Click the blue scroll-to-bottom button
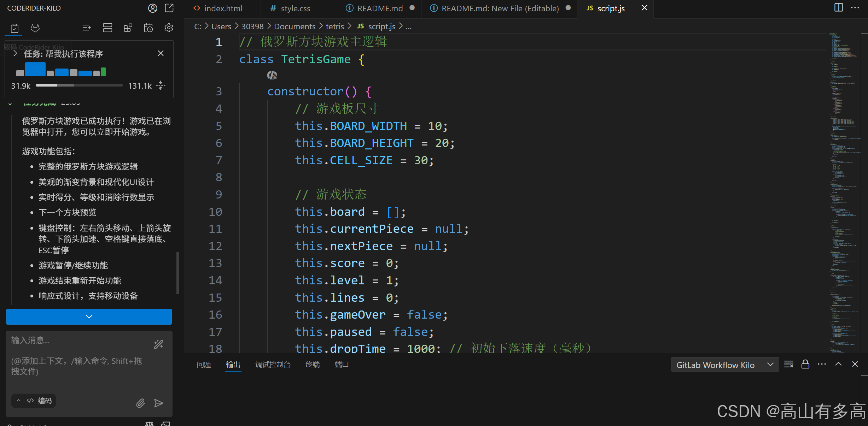The height and width of the screenshot is (426, 868). (89, 316)
